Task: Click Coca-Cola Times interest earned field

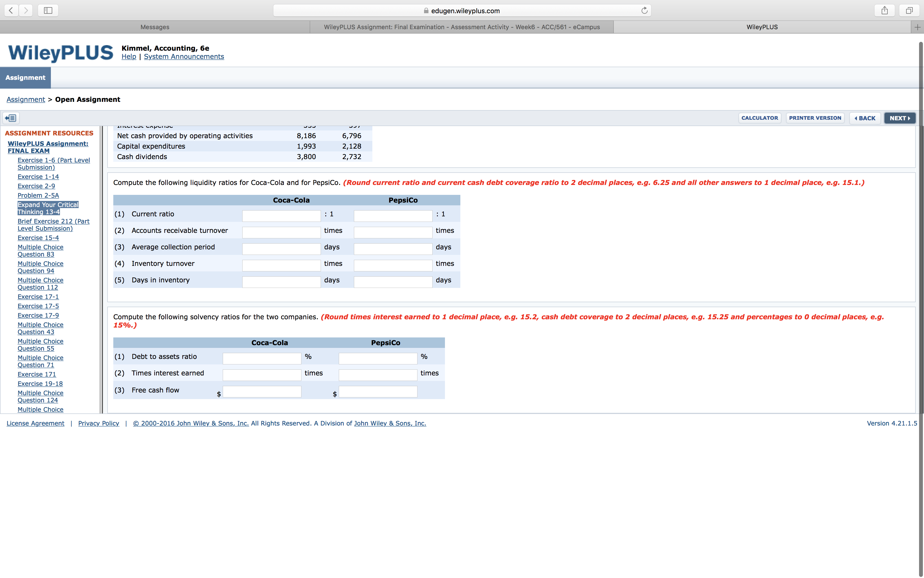Action: pyautogui.click(x=262, y=375)
